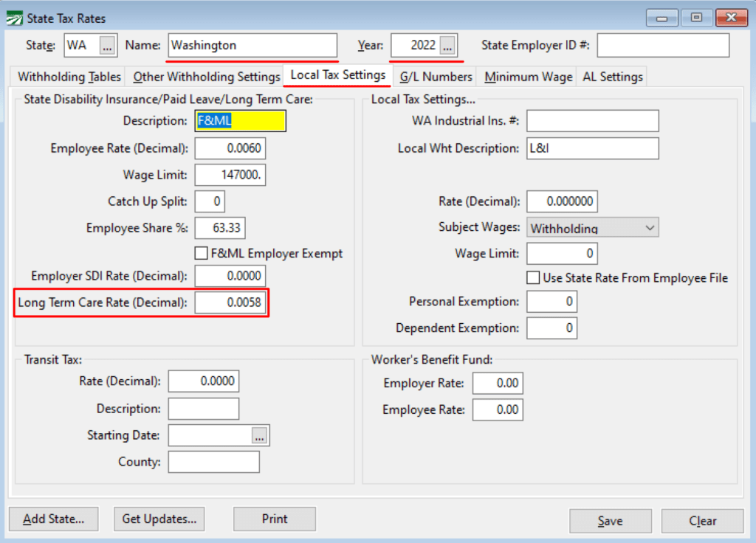The height and width of the screenshot is (543, 756).
Task: Click WA Industrial Ins. # field
Action: click(593, 121)
